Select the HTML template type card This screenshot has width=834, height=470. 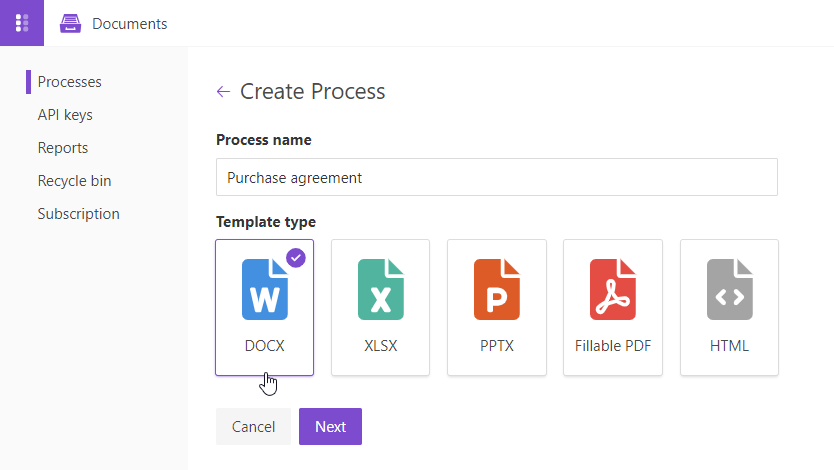(x=729, y=307)
